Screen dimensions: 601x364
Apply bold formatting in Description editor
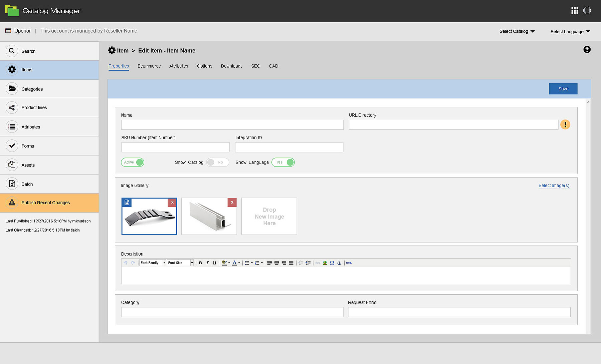200,263
